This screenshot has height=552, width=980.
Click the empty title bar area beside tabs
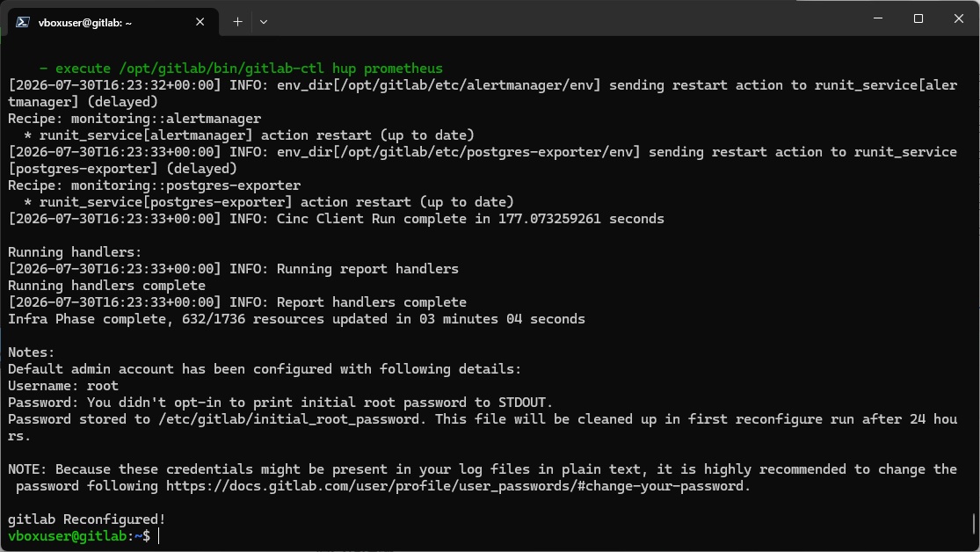563,18
